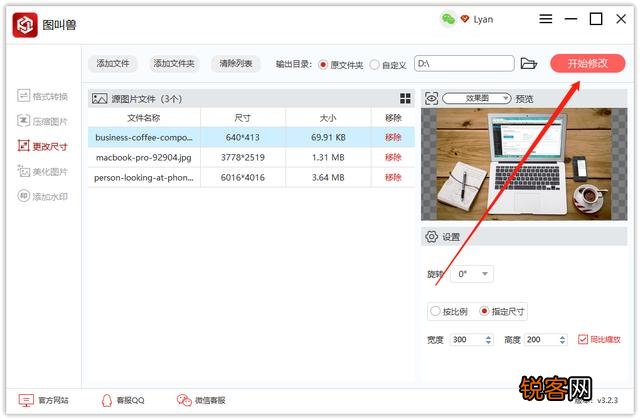Image resolution: width=640 pixels, height=420 pixels.
Task: Click the output path field D:\
Action: point(464,64)
